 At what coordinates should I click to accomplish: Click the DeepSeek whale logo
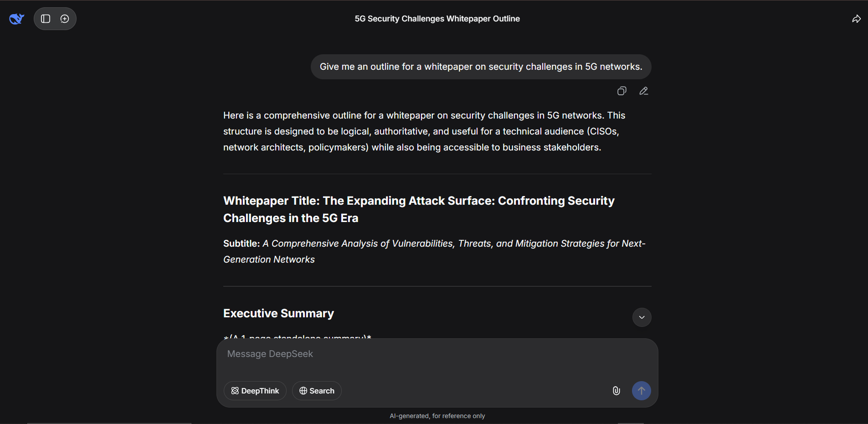coord(16,19)
